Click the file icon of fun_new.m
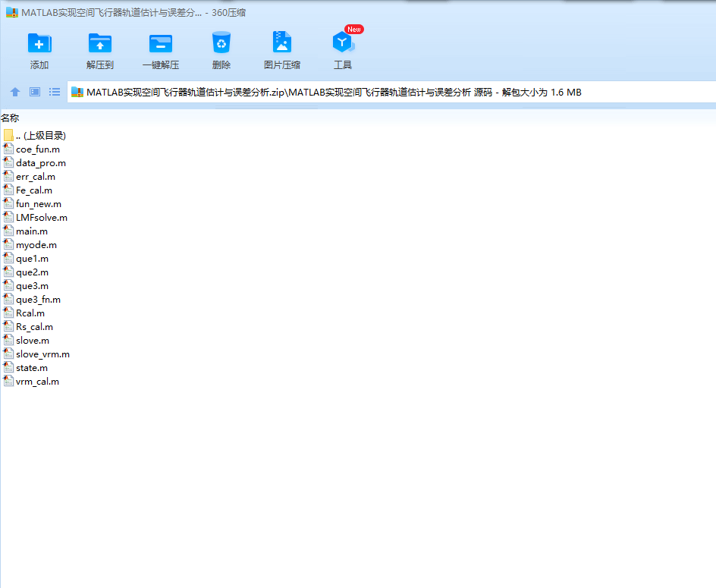This screenshot has width=716, height=588. 8,204
